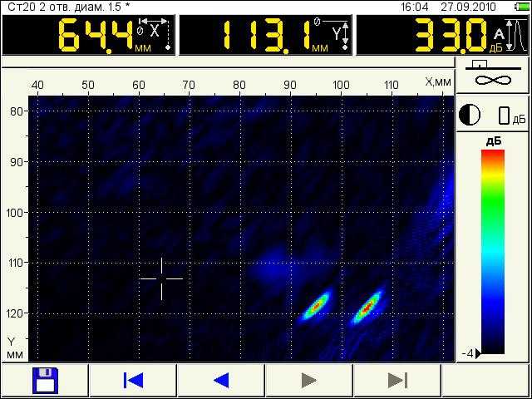Click the floppy disk save icon
This screenshot has height=399, width=532.
point(46,381)
